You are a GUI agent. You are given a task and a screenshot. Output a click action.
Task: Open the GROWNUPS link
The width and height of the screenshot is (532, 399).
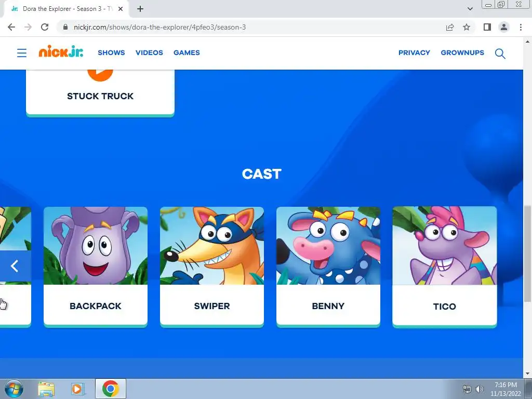pyautogui.click(x=462, y=52)
